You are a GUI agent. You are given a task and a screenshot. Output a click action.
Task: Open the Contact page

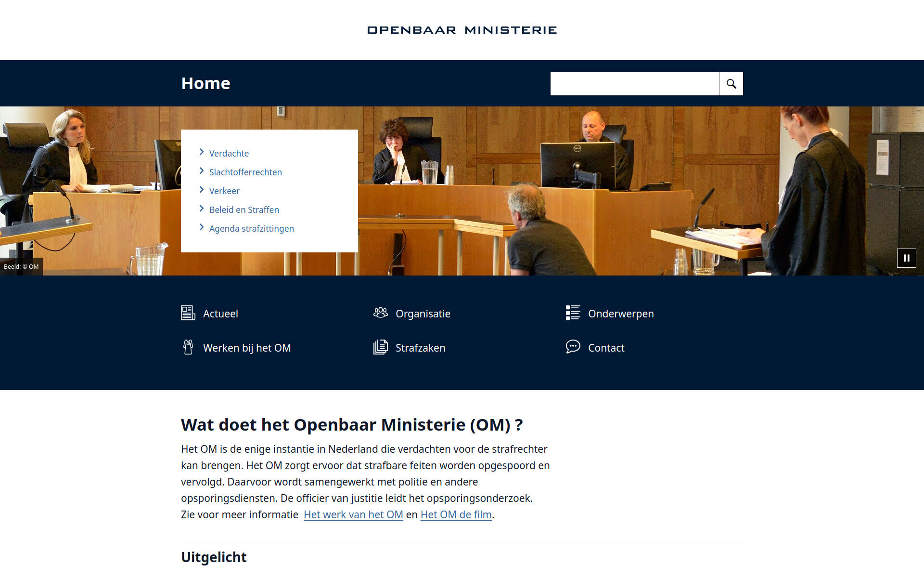click(606, 348)
